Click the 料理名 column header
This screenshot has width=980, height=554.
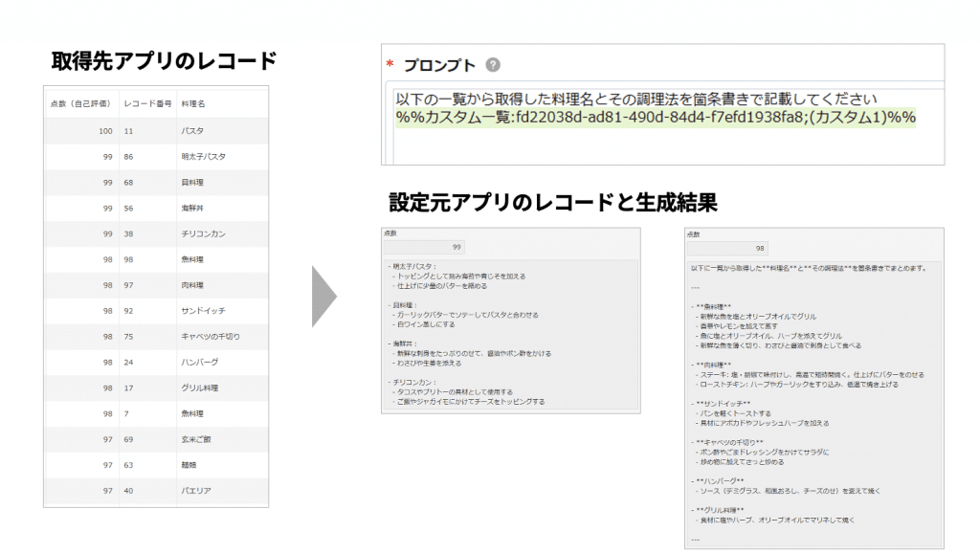click(x=193, y=103)
